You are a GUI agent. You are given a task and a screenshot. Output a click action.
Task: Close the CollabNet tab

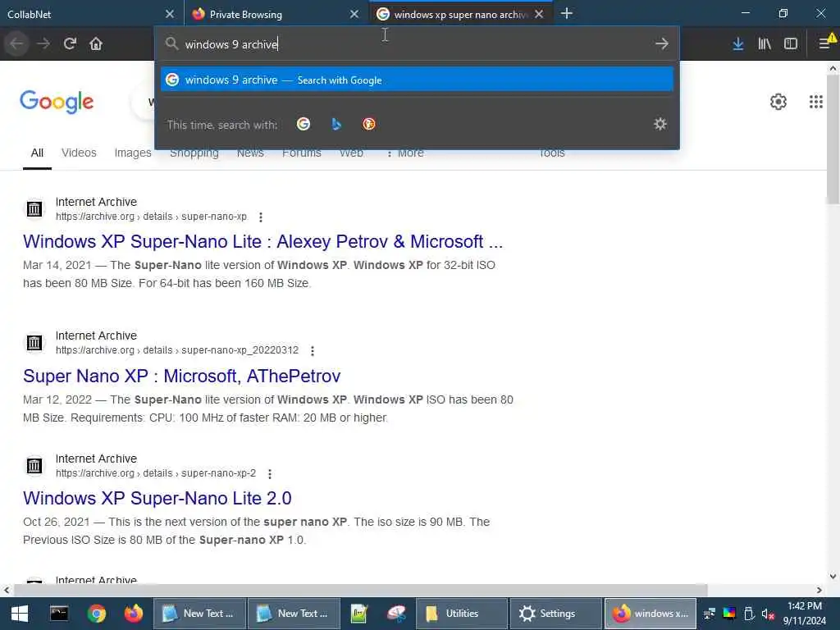click(169, 14)
